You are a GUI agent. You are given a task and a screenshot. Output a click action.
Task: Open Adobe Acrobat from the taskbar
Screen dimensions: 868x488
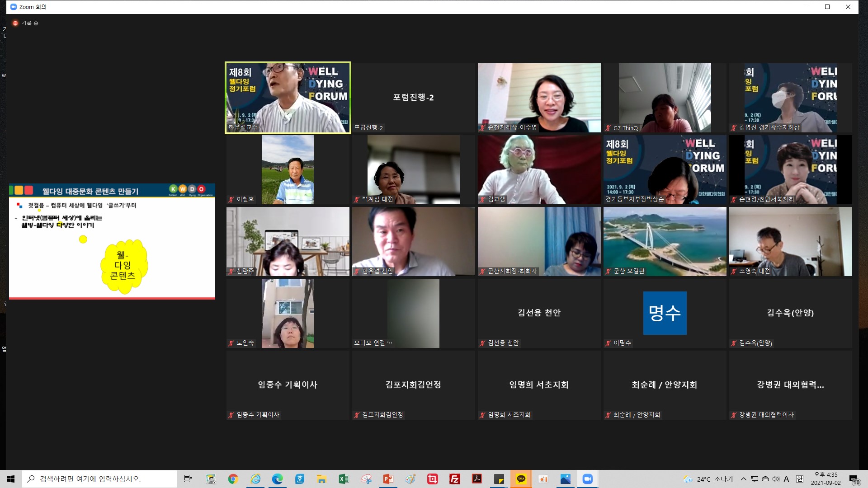click(x=476, y=479)
